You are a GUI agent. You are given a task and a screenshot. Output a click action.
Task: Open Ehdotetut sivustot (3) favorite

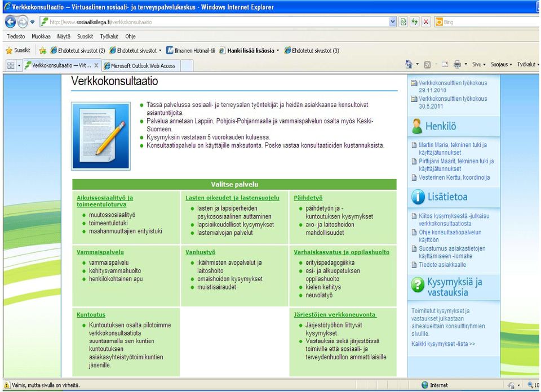pos(312,51)
